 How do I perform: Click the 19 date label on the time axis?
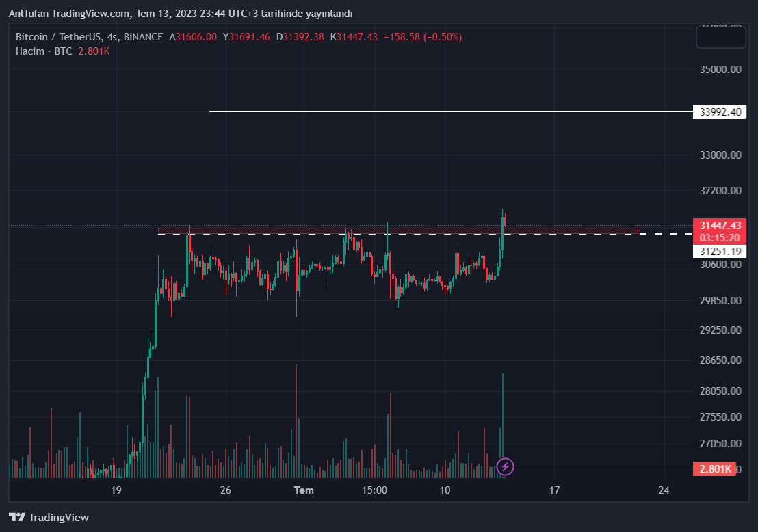pyautogui.click(x=116, y=490)
